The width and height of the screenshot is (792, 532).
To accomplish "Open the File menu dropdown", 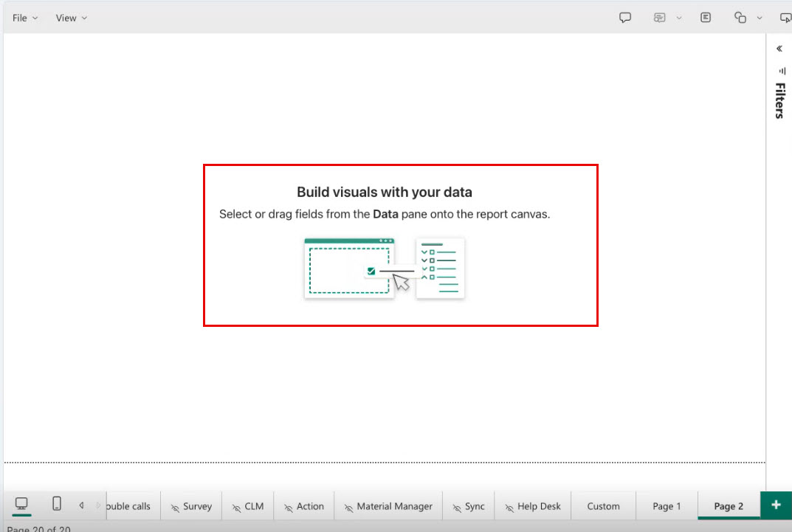I will point(25,18).
